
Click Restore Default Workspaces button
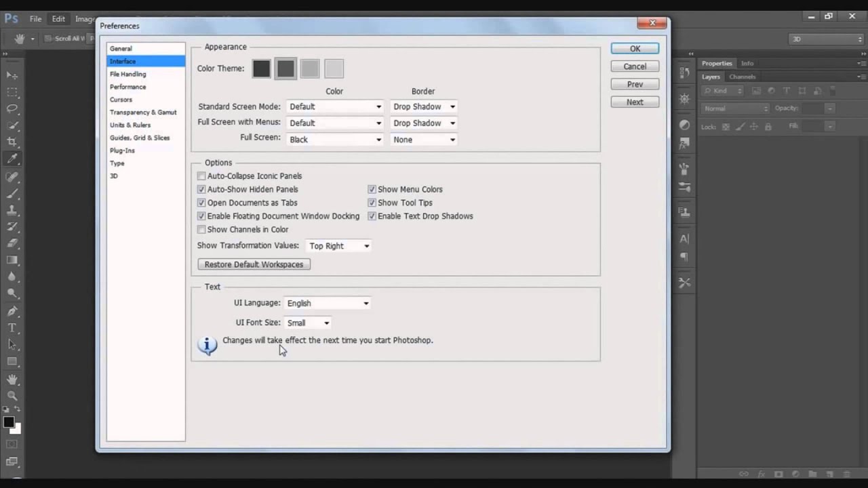(254, 264)
